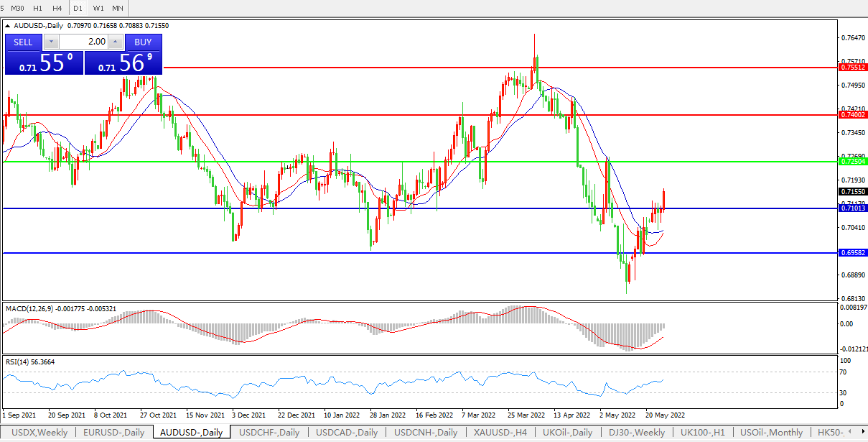This screenshot has height=442, width=868.
Task: Select the H4 timeframe button
Action: (57, 8)
